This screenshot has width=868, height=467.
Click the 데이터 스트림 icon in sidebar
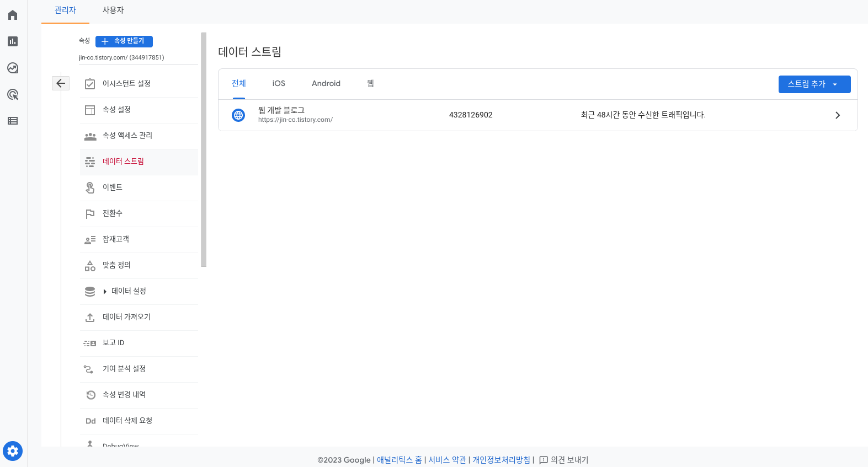(90, 162)
